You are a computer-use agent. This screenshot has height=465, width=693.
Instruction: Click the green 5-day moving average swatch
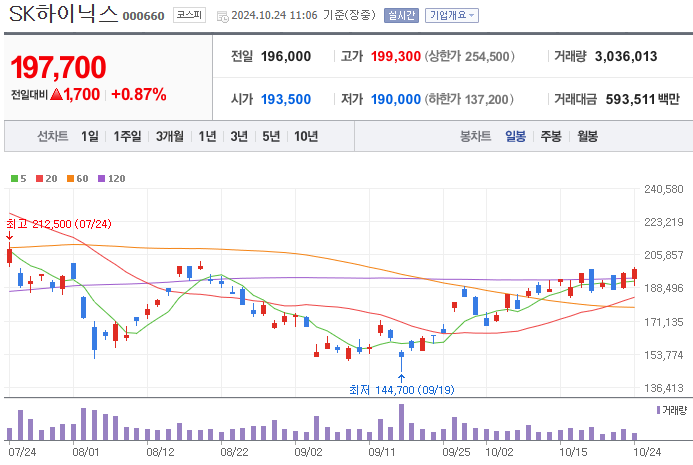[x=15, y=179]
